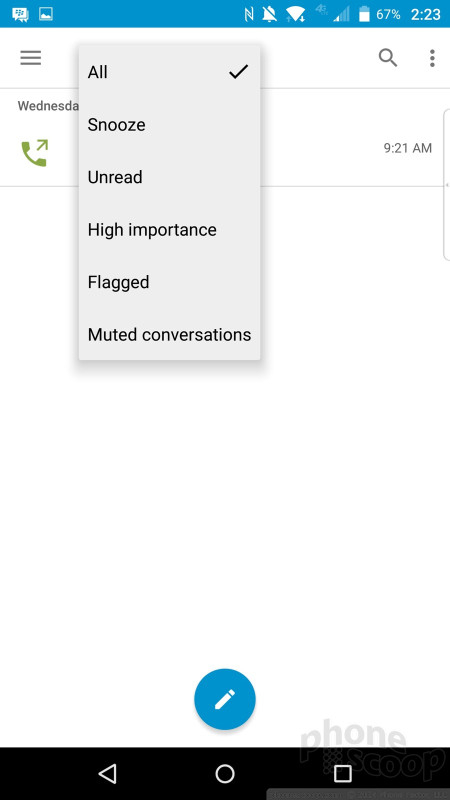Image resolution: width=450 pixels, height=800 pixels.
Task: Open the three-dot overflow menu
Action: coord(432,58)
